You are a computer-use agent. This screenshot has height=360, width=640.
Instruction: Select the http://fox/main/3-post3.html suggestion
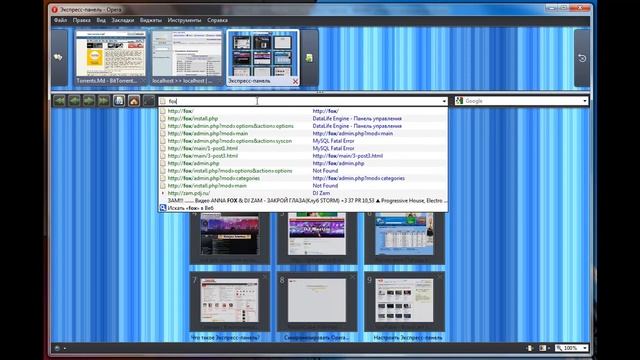(x=303, y=156)
